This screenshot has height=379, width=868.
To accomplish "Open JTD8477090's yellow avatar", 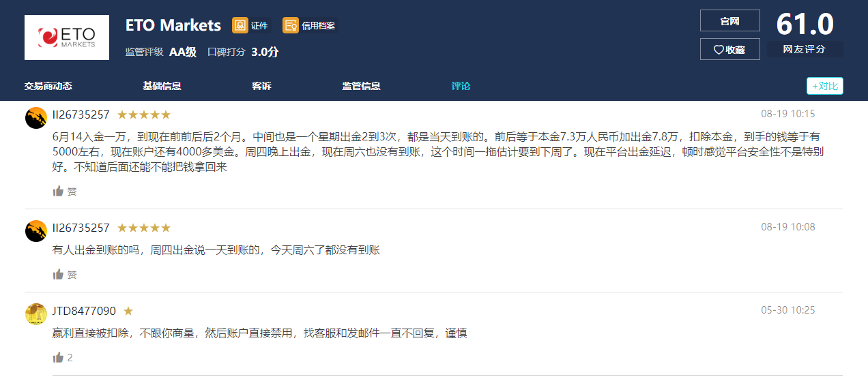I will 36,314.
